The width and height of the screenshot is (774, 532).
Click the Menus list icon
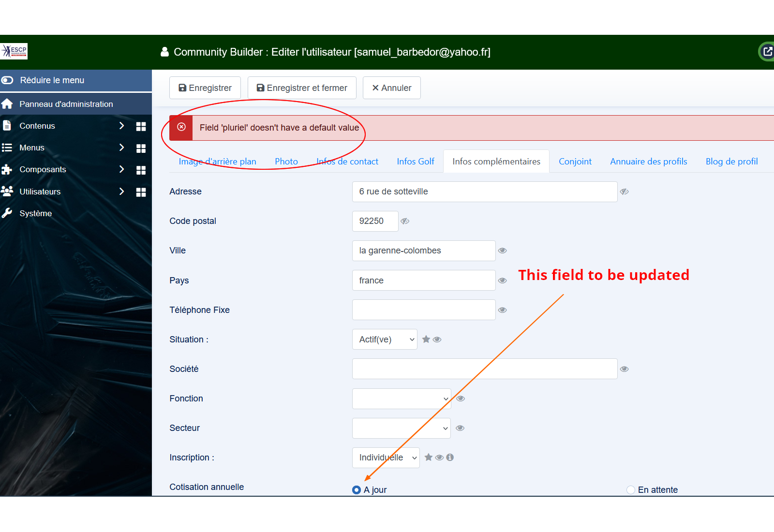coord(7,148)
